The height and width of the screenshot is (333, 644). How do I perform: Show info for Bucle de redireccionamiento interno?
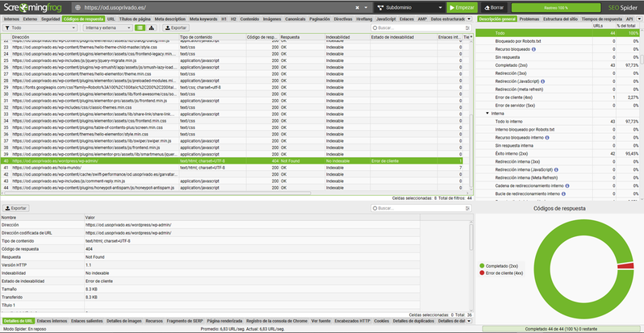(x=563, y=194)
